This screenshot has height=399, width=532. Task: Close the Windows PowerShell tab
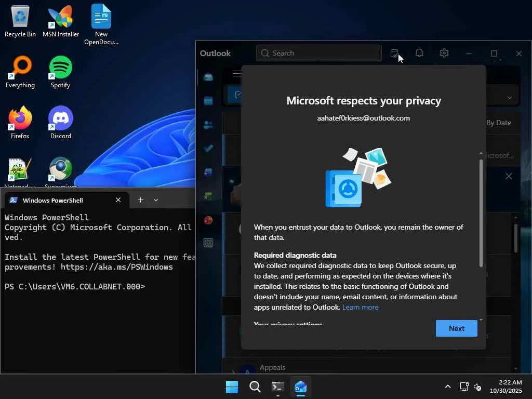click(x=118, y=200)
